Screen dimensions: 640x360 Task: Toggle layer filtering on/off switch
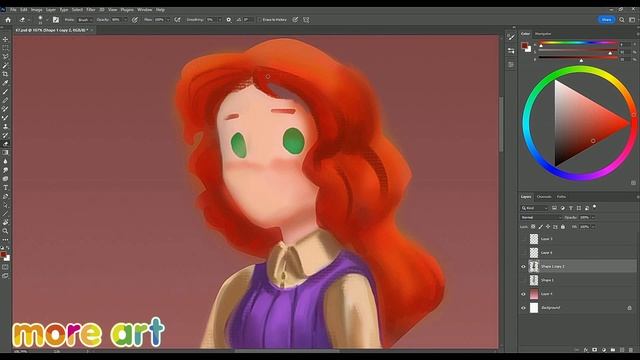(595, 207)
